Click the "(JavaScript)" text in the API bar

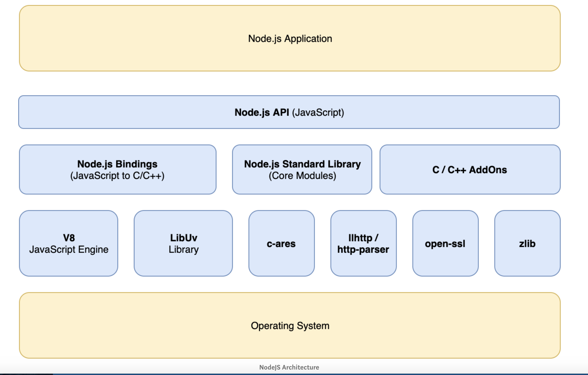[318, 113]
